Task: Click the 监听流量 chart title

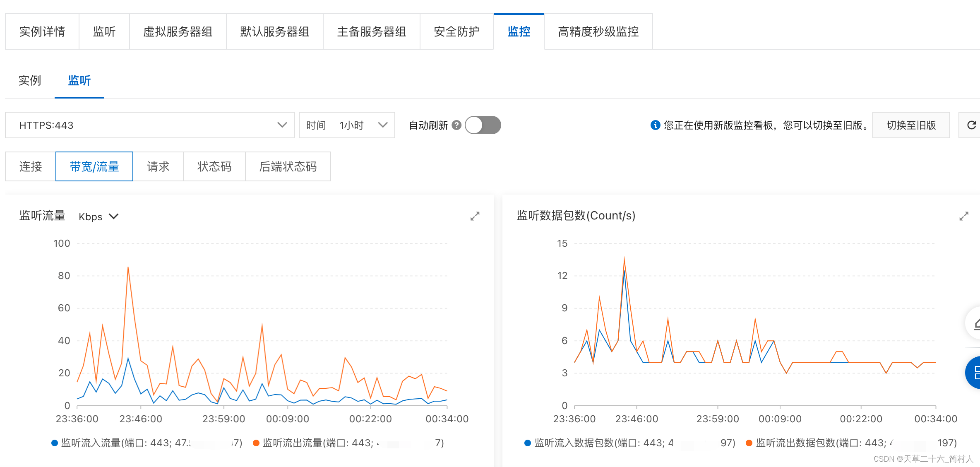Action: pos(42,216)
